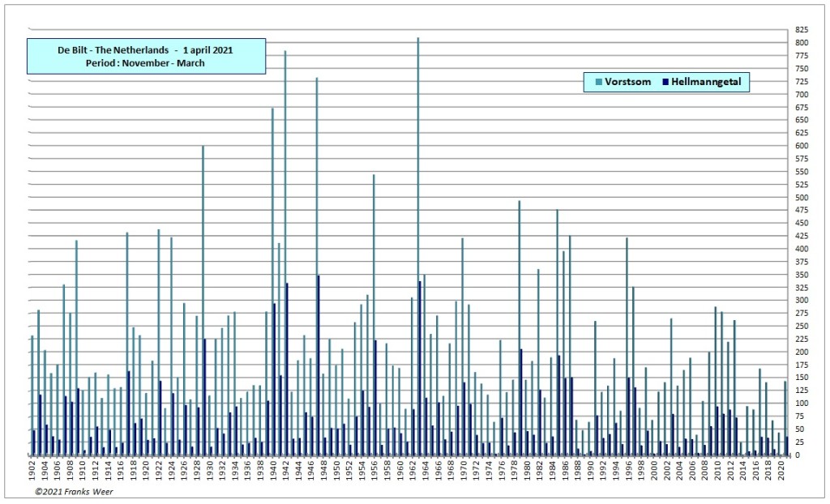Click the 1902 label on the x-axis
This screenshot has height=504, width=830.
click(x=32, y=471)
